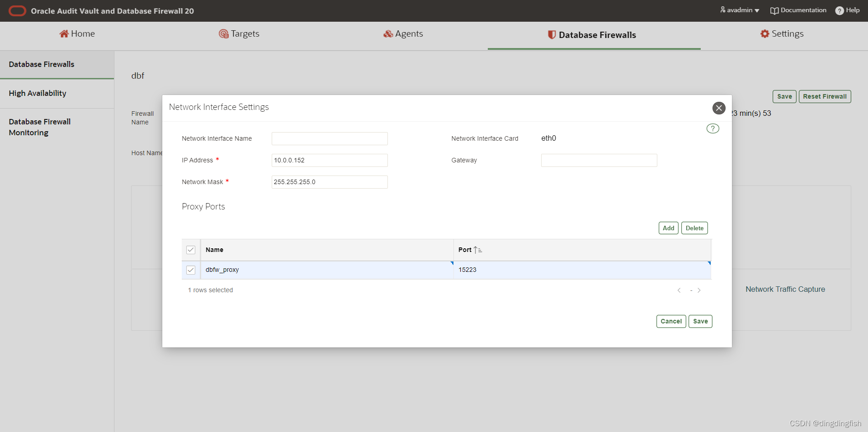Click the Gateway input field
868x432 pixels.
[x=599, y=160]
